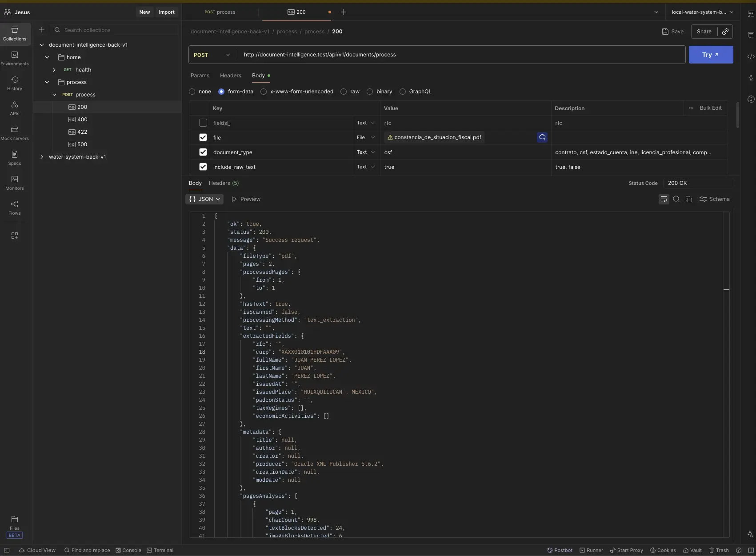Screen dimensions: 756x556
Task: Open the Specs sidebar panel
Action: (x=15, y=158)
